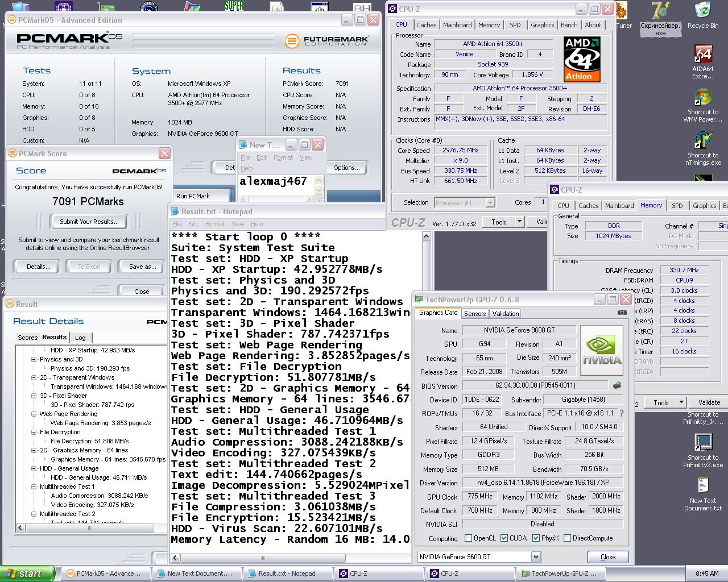Collapse the Multithreaded Test 1 node

(x=34, y=487)
